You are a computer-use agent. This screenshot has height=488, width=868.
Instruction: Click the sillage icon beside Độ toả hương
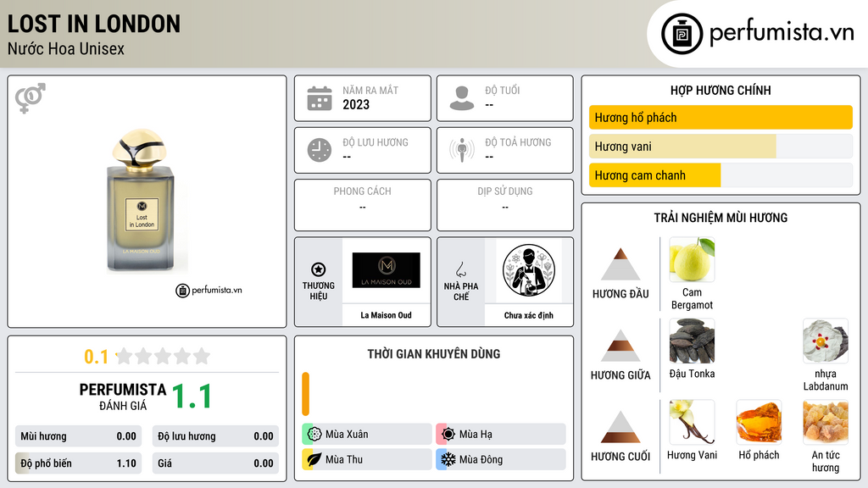pyautogui.click(x=462, y=150)
